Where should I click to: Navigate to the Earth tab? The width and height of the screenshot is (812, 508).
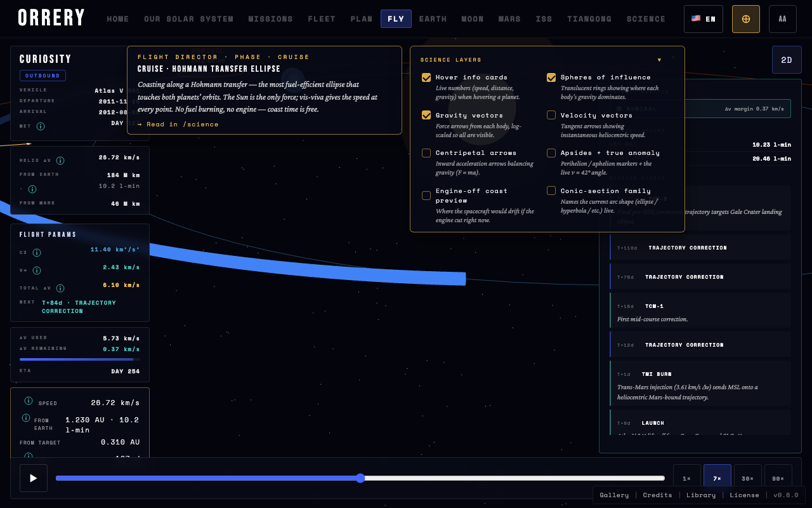(433, 19)
